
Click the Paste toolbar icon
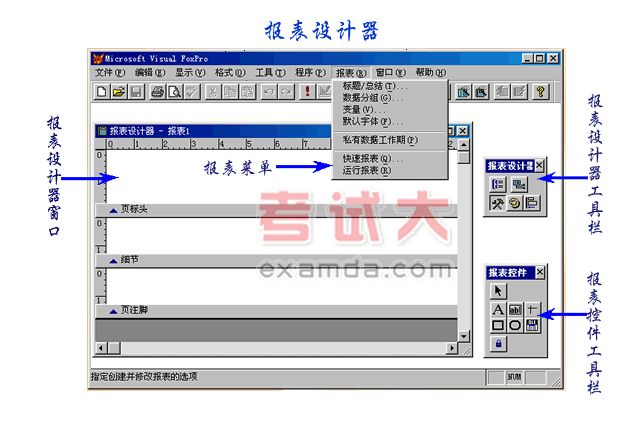[x=247, y=92]
